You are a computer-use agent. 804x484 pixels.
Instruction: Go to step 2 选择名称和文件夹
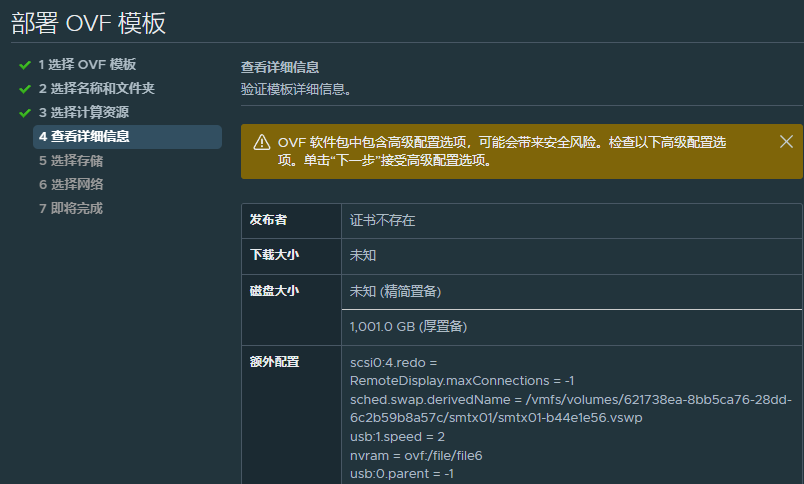[x=96, y=88]
